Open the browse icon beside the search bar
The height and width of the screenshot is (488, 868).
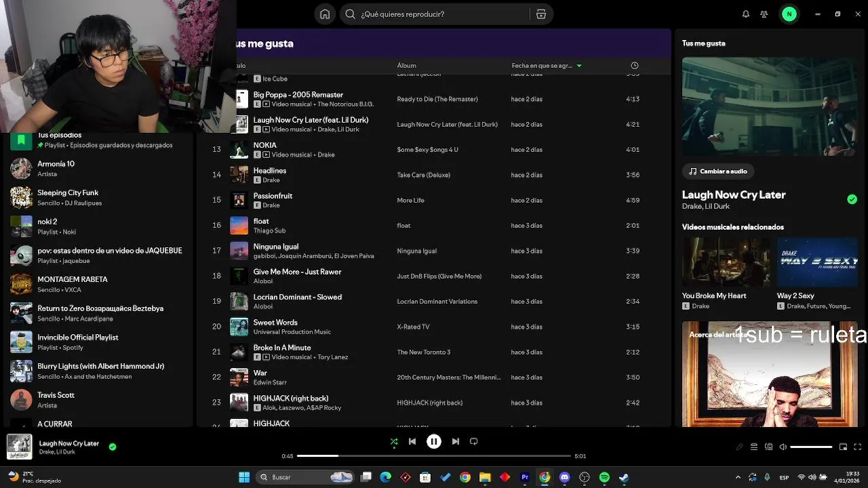click(x=541, y=14)
